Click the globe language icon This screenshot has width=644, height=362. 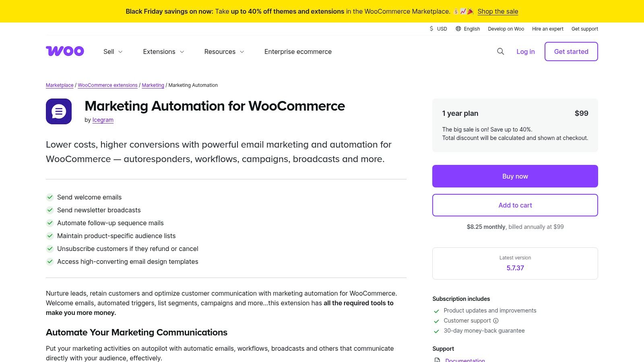point(458,29)
